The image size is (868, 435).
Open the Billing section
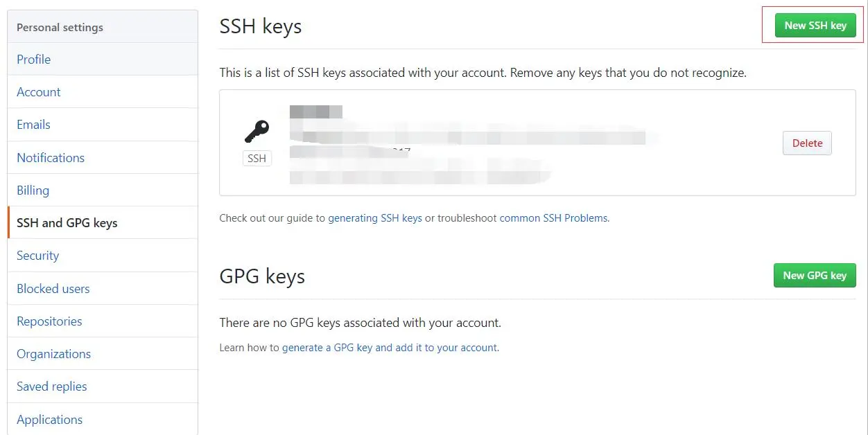click(x=103, y=190)
